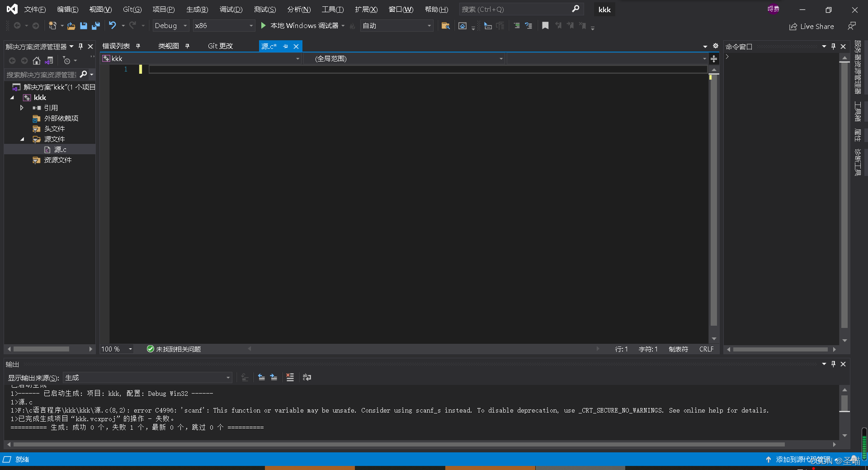Toggle the pin on the Output panel

pyautogui.click(x=833, y=364)
